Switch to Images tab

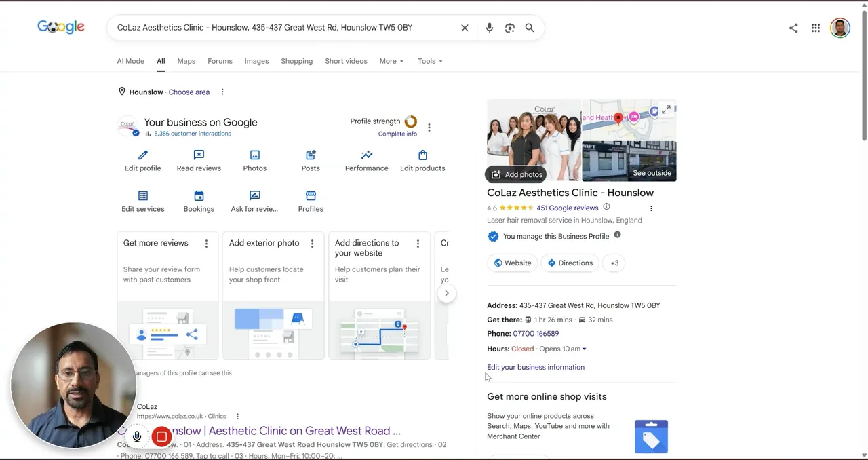(x=256, y=61)
